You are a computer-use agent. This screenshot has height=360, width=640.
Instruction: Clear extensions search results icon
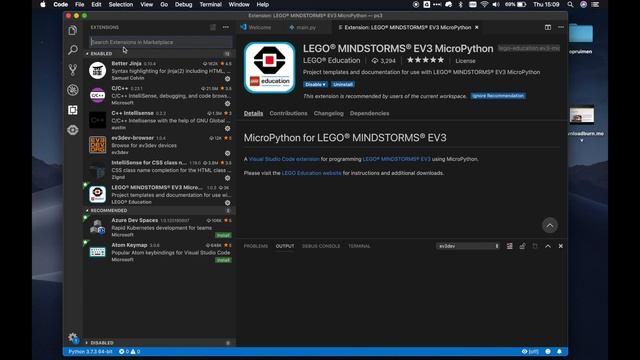click(x=213, y=27)
